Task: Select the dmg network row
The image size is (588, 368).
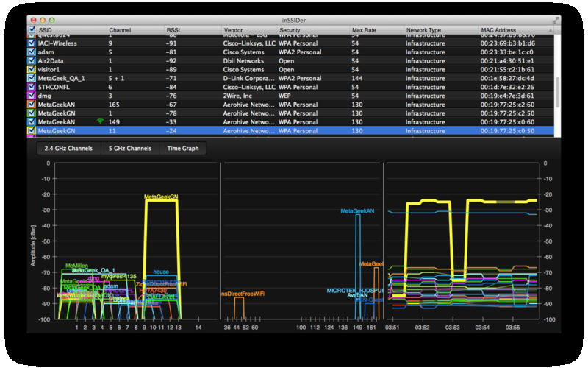Action: [x=290, y=96]
